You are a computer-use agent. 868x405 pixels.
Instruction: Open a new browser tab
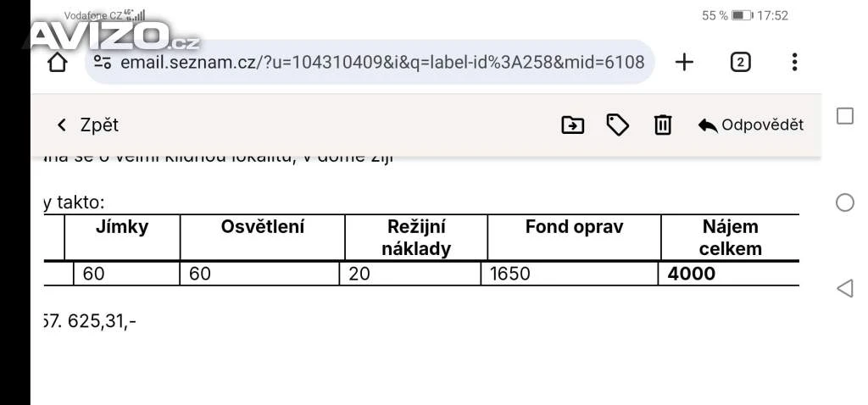(684, 62)
